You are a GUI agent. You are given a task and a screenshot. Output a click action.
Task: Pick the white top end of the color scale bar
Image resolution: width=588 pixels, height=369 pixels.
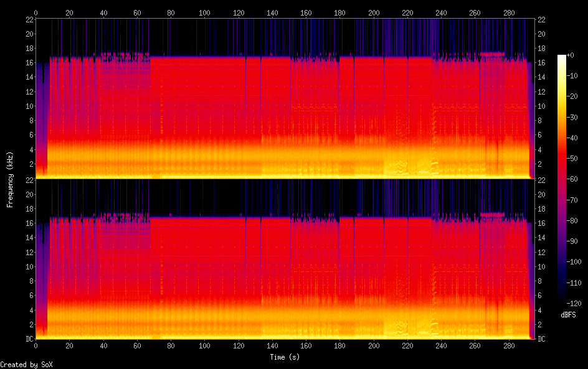click(561, 57)
